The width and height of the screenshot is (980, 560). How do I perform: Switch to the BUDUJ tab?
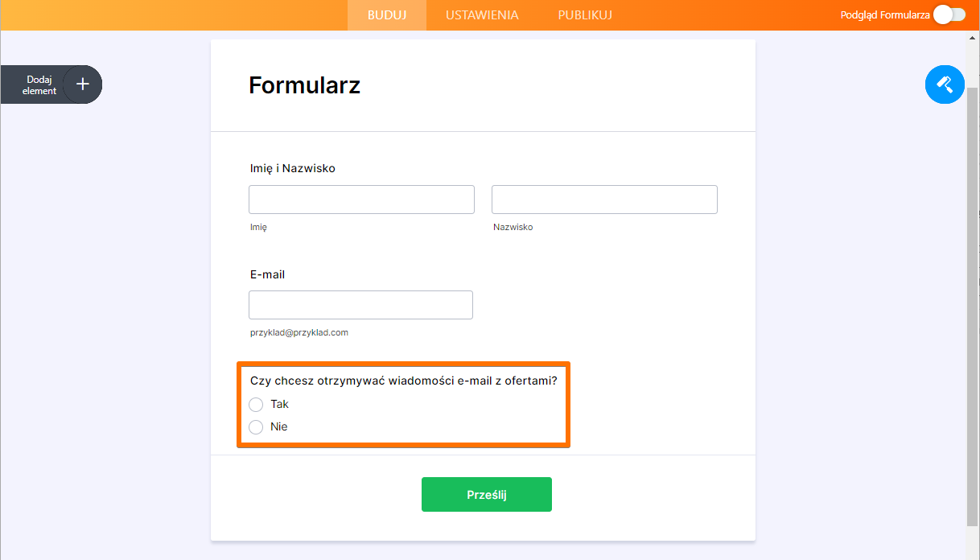pyautogui.click(x=387, y=15)
